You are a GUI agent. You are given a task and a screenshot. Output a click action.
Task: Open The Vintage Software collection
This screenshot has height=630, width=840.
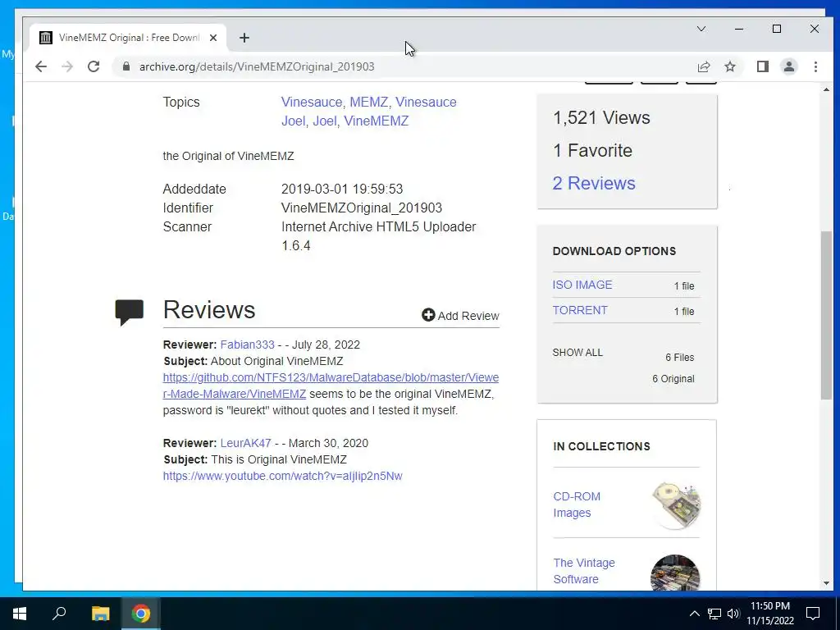click(584, 571)
